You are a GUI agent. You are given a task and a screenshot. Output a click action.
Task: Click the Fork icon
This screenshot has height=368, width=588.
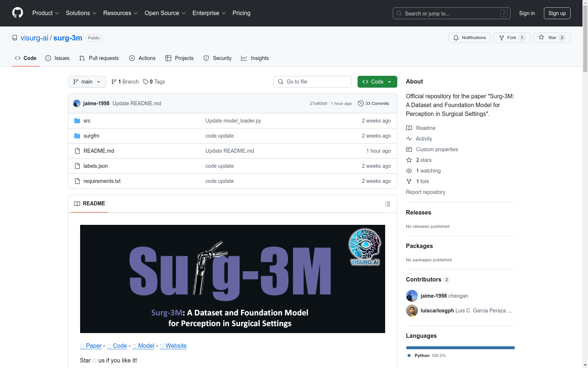[502, 38]
